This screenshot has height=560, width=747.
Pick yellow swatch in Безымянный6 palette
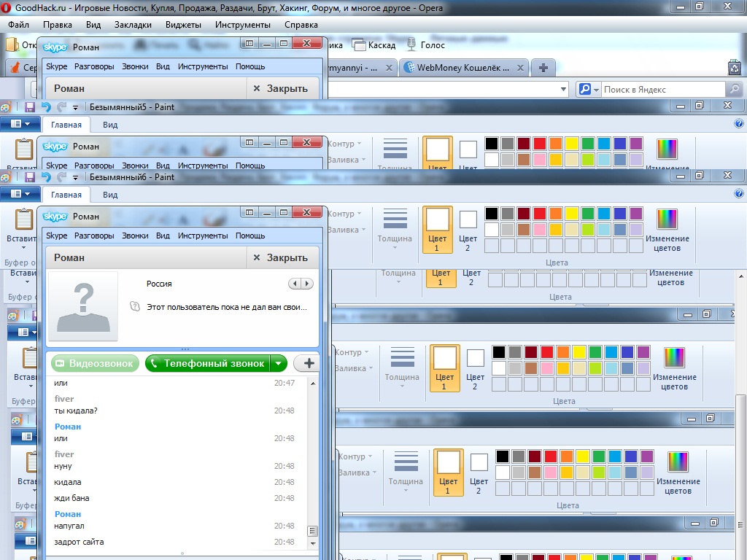coord(572,214)
